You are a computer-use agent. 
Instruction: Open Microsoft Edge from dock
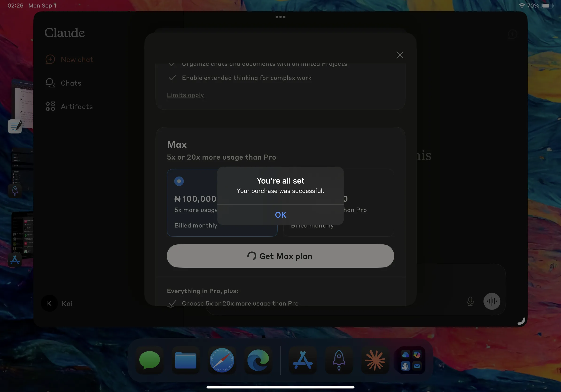click(258, 360)
